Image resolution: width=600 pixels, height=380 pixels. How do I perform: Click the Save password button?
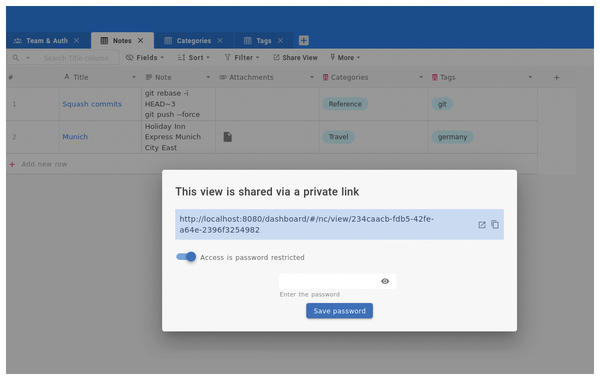339,311
